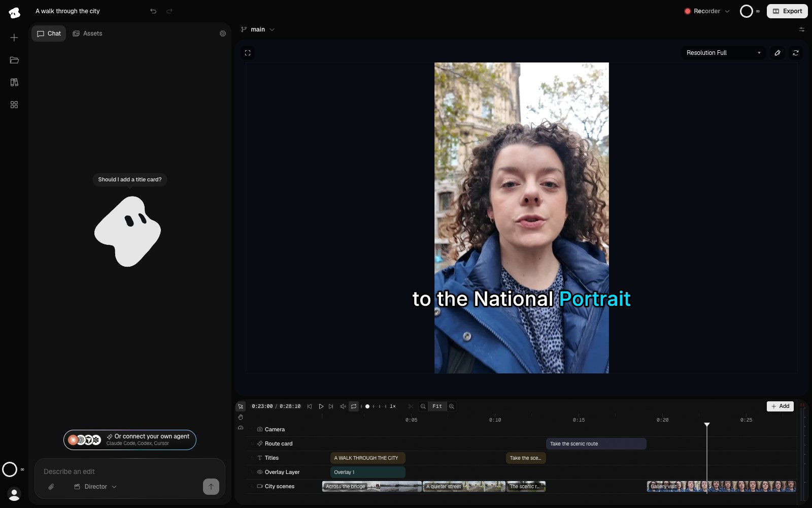Open the view options sliders icon
812x508 pixels.
[802, 29]
